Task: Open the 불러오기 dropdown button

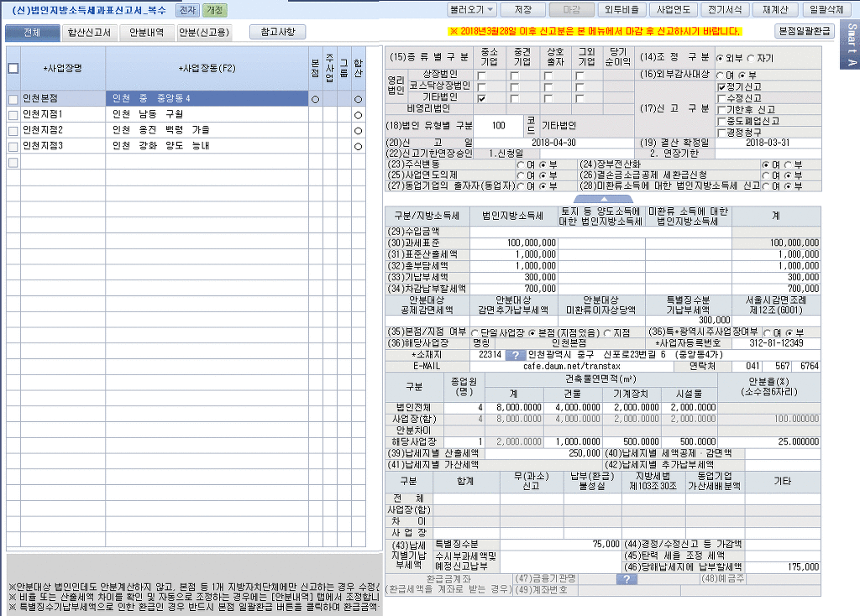Action: point(472,10)
